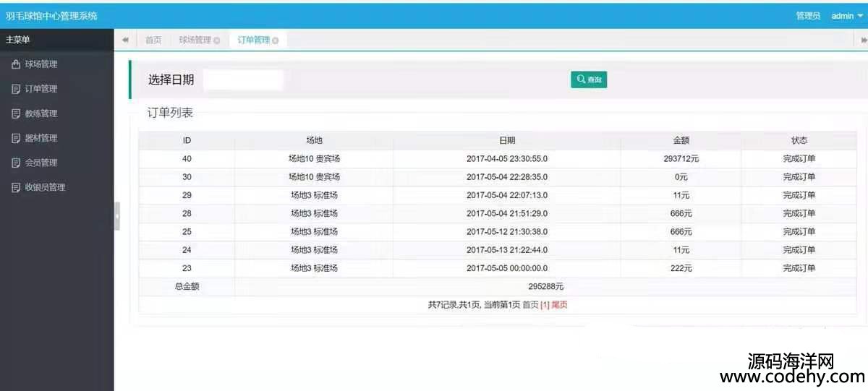Image resolution: width=868 pixels, height=391 pixels.
Task: Click ID cell 28
Action: [x=187, y=213]
